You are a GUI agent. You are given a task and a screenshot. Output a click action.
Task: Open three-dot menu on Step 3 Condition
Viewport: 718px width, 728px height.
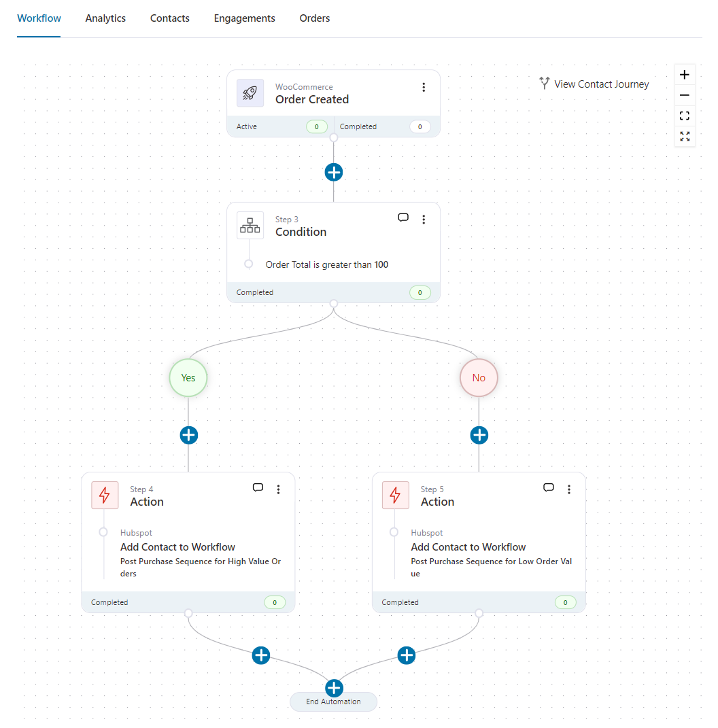coord(424,220)
